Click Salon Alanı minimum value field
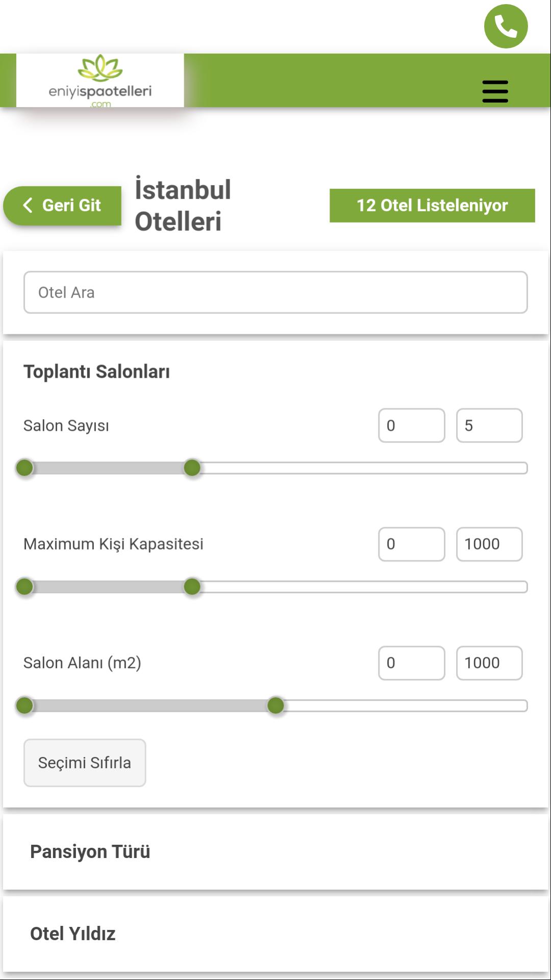 coord(412,663)
